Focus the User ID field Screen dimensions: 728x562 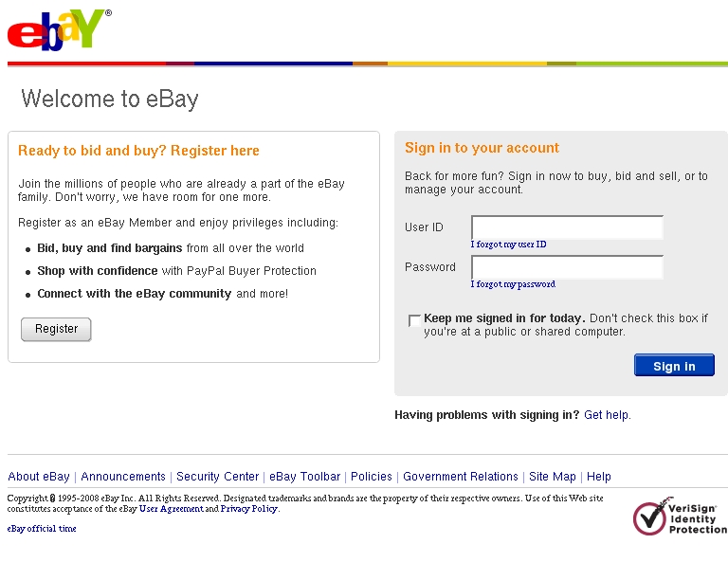click(x=567, y=227)
